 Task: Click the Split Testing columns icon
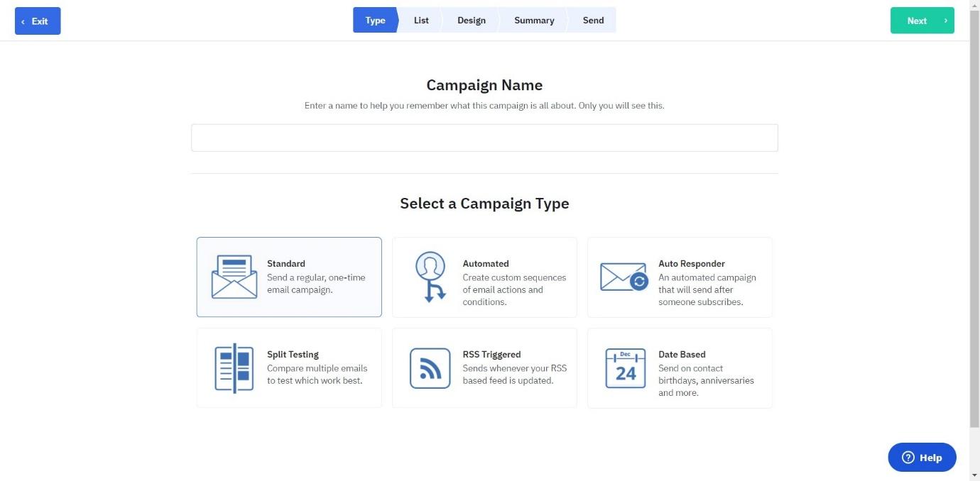tap(234, 367)
